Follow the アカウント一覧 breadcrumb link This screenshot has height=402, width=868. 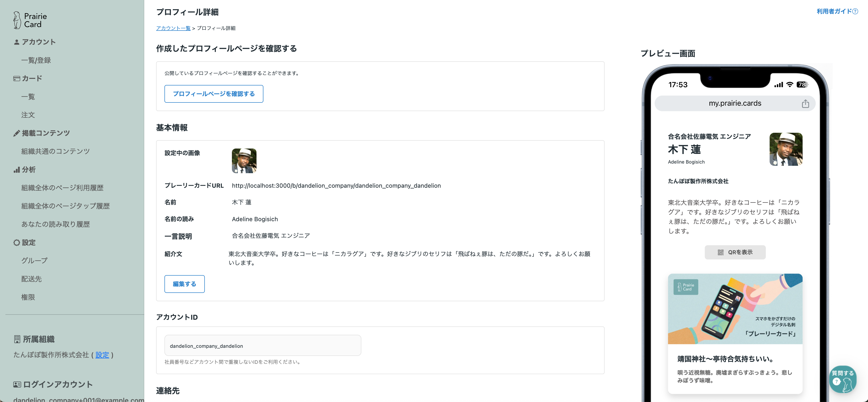click(173, 28)
